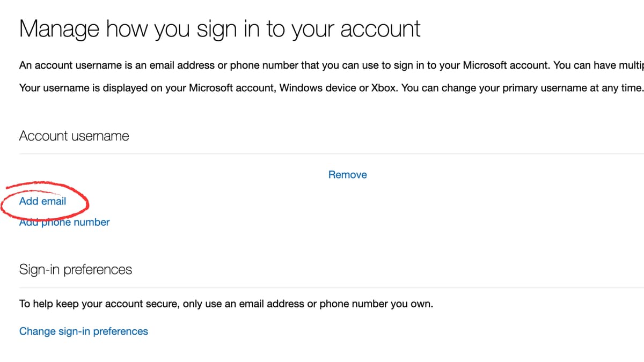This screenshot has height=362, width=644.
Task: Adjust how you sign in to the account
Action: [x=83, y=331]
